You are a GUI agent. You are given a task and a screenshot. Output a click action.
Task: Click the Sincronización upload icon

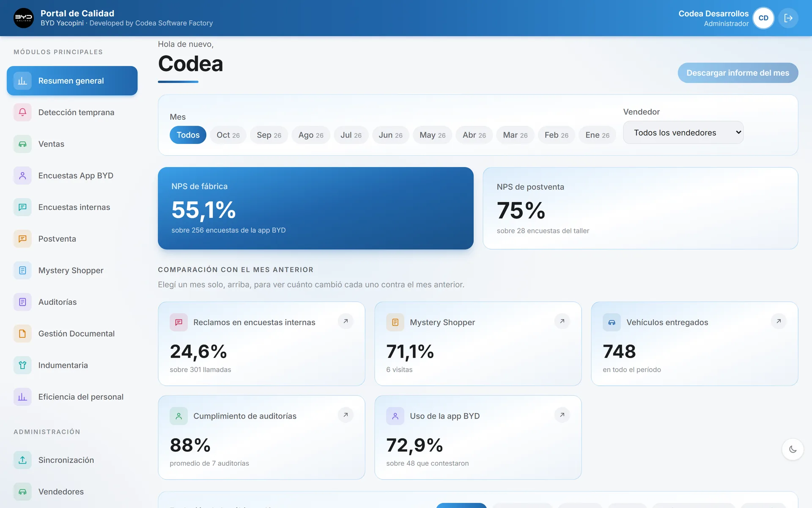tap(22, 460)
